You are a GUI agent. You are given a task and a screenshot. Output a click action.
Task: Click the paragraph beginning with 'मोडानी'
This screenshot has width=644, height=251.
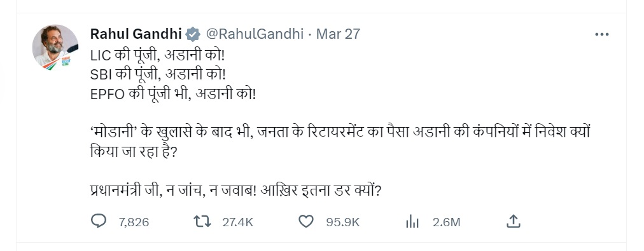(340, 143)
